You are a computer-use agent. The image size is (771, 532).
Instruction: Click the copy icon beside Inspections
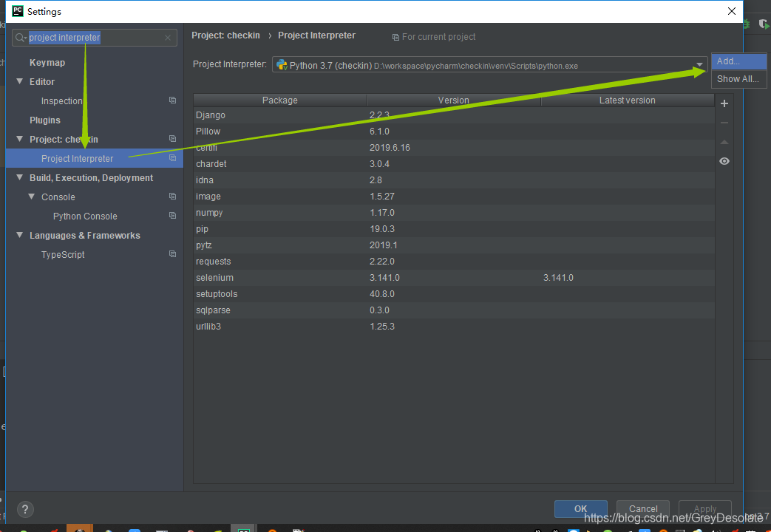pos(172,100)
